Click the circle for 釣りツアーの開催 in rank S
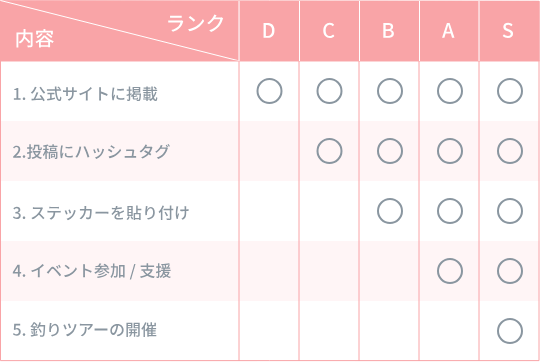 pyautogui.click(x=510, y=331)
